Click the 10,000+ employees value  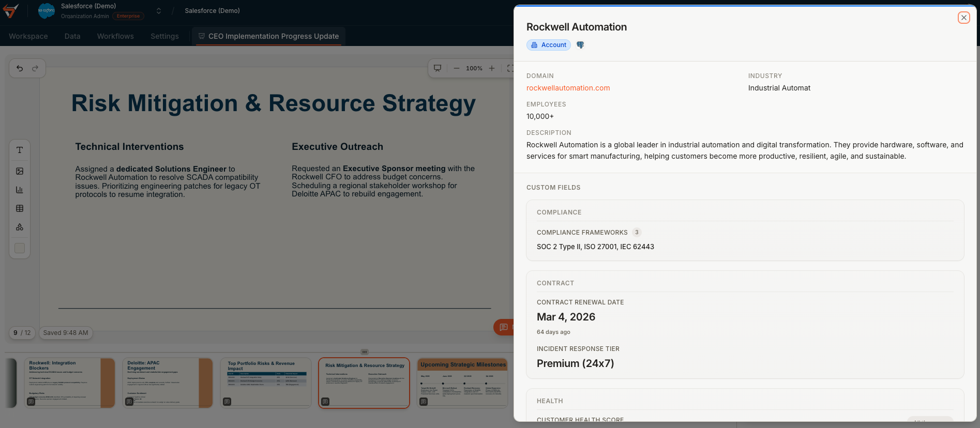(540, 116)
